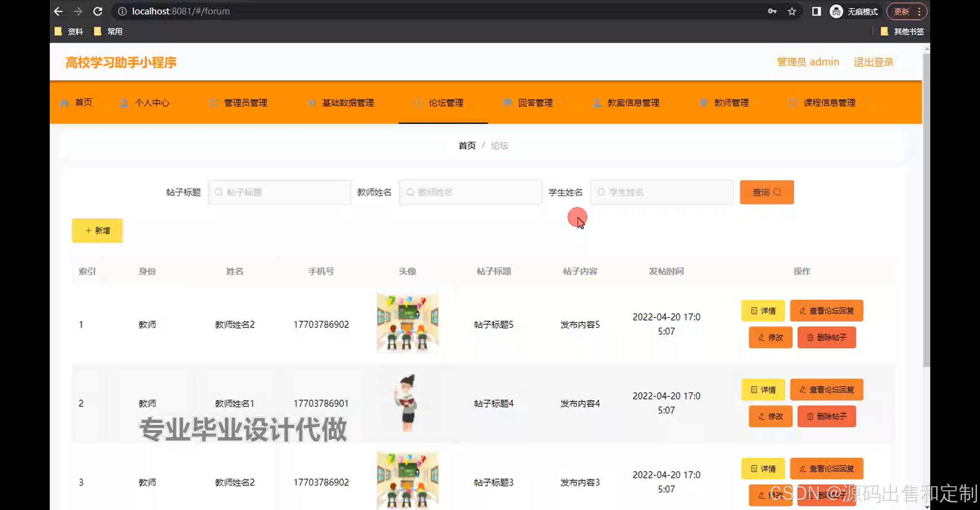Click the page vertical scrollbar
The image size is (980, 510).
926,211
